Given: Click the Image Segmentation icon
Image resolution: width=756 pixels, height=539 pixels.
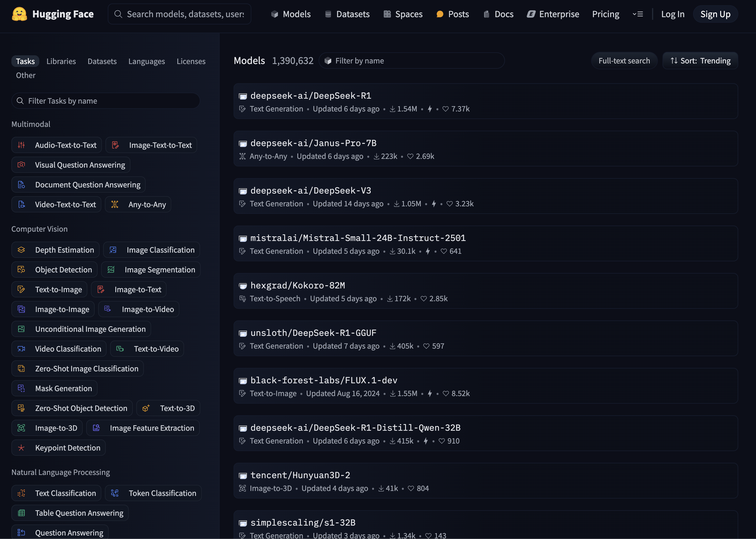Looking at the screenshot, I should point(111,269).
